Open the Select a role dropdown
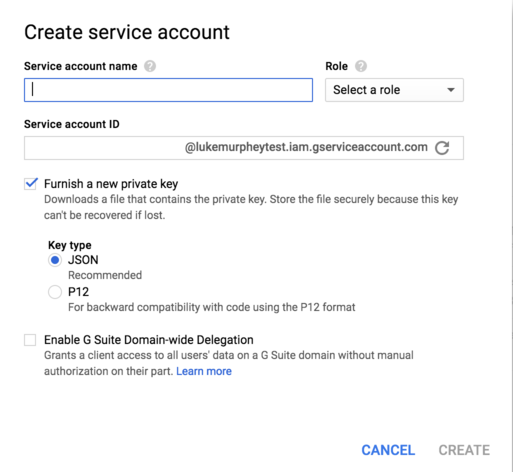 [x=394, y=90]
